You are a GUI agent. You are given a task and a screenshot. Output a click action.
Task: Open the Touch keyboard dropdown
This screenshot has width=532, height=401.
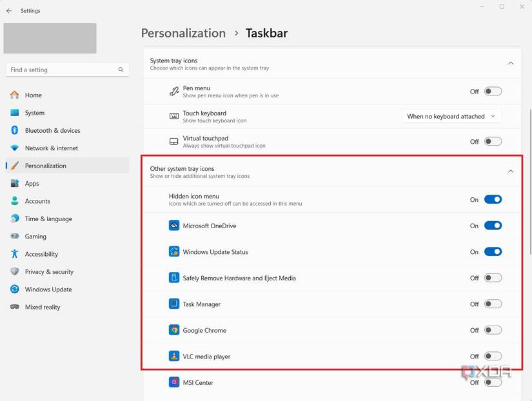pyautogui.click(x=451, y=117)
